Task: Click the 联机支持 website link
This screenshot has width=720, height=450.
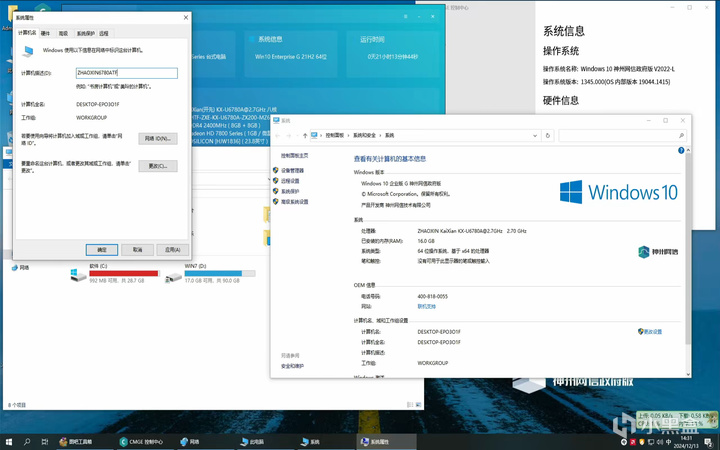Action: click(x=427, y=306)
